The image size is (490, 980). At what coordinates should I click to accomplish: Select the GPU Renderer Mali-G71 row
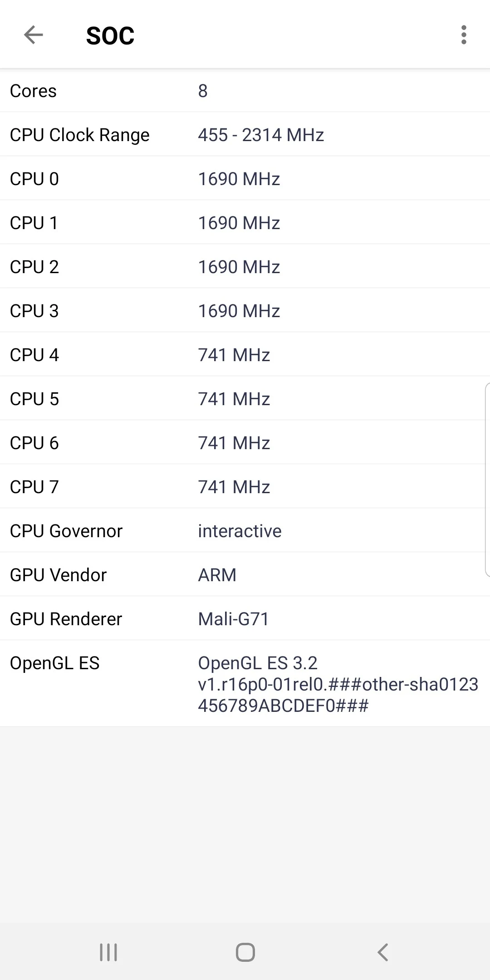click(x=245, y=619)
